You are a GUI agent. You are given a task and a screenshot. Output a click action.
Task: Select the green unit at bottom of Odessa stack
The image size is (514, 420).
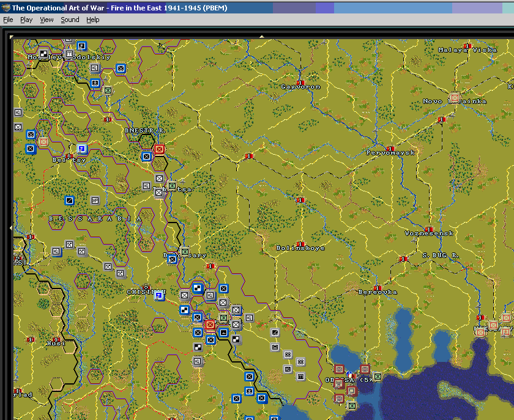(352, 406)
